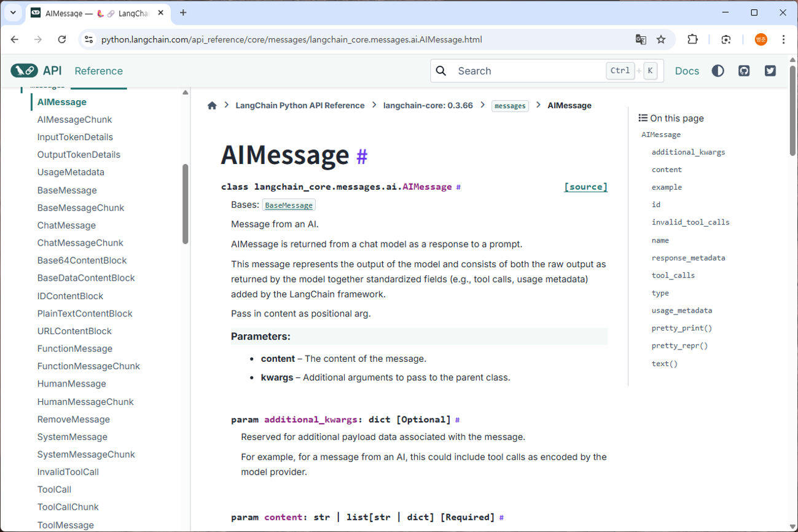
Task: Jump to pretty_print() in On this page
Action: [x=682, y=328]
